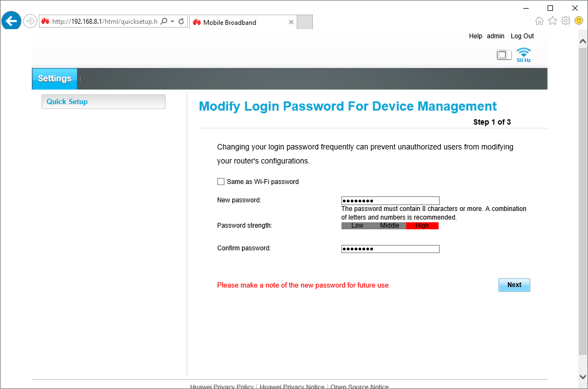588x389 pixels.
Task: Open the browser home icon
Action: (x=539, y=21)
